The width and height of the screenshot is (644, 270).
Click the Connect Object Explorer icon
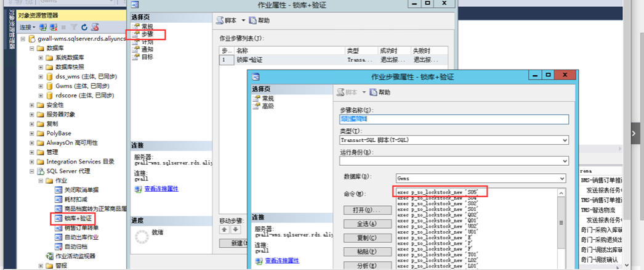click(43, 27)
